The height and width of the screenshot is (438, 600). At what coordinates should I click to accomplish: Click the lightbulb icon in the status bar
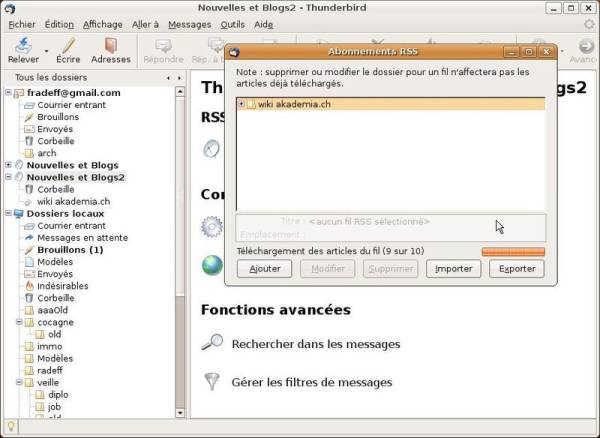(10, 426)
